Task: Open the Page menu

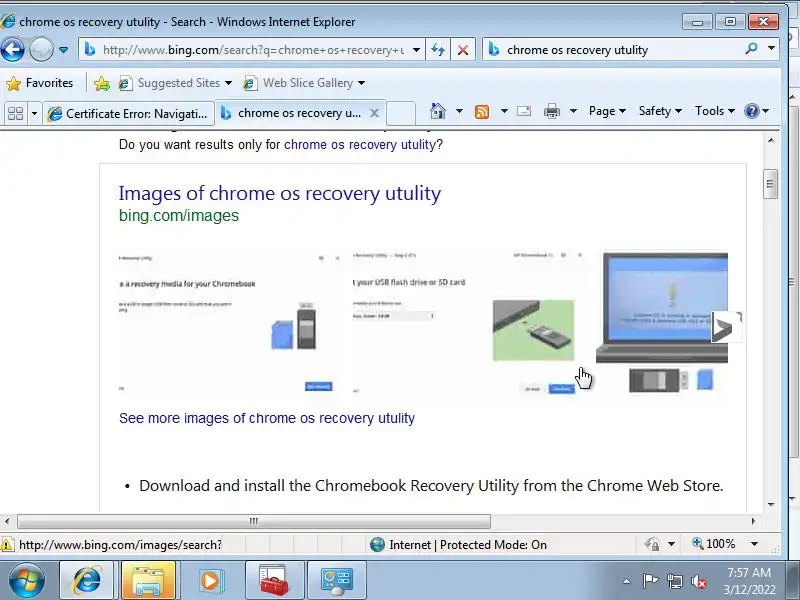Action: (607, 111)
